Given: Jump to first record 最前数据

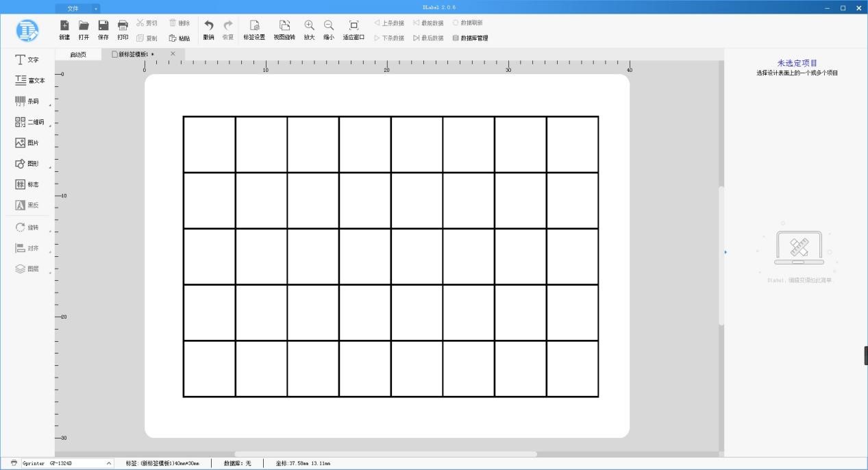Looking at the screenshot, I should 428,23.
